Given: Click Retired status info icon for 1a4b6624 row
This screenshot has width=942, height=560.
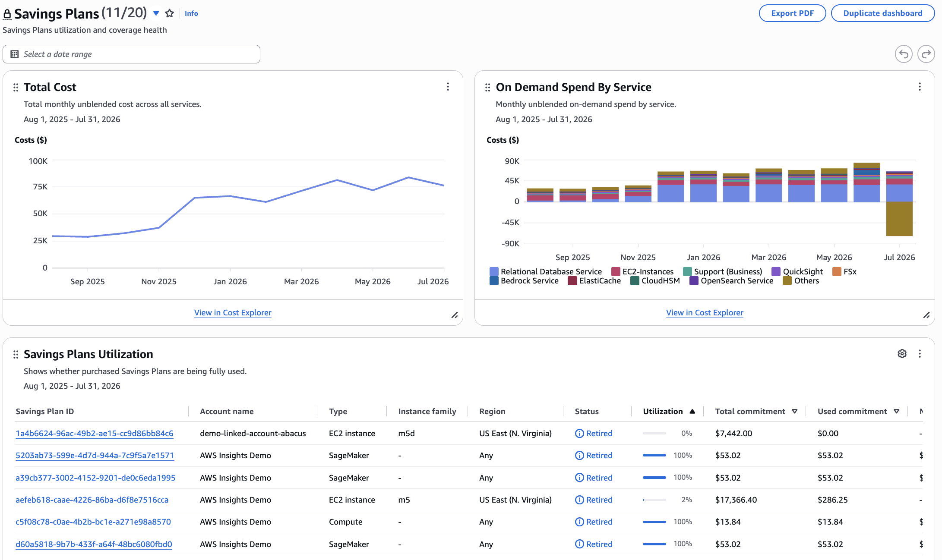Looking at the screenshot, I should [579, 433].
